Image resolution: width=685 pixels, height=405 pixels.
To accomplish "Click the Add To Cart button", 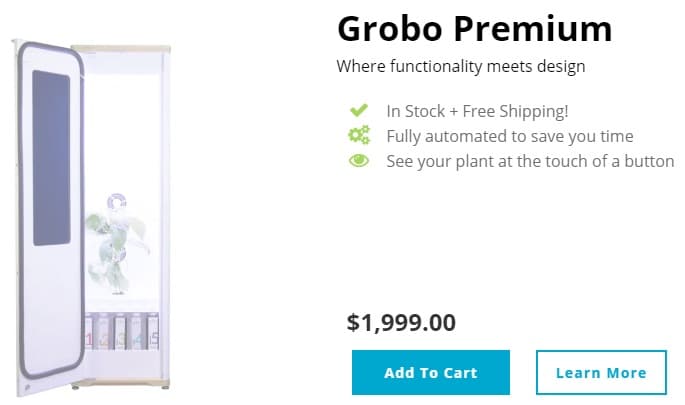I will coord(431,373).
